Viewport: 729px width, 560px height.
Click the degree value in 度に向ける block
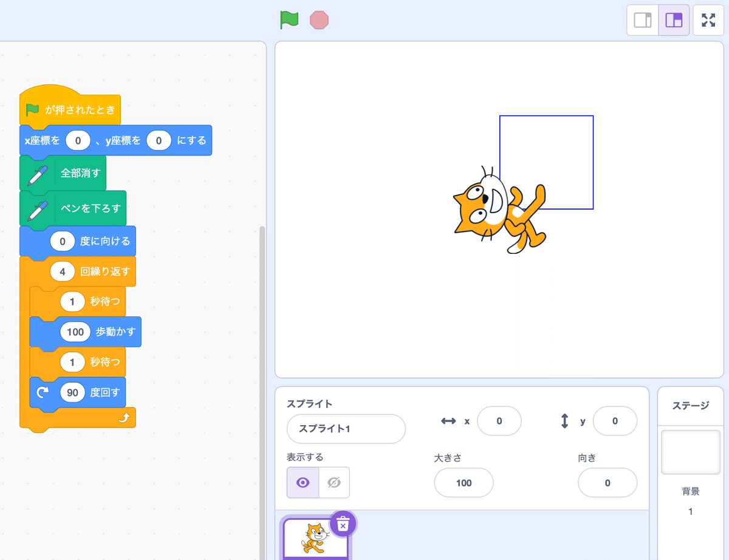click(x=63, y=241)
